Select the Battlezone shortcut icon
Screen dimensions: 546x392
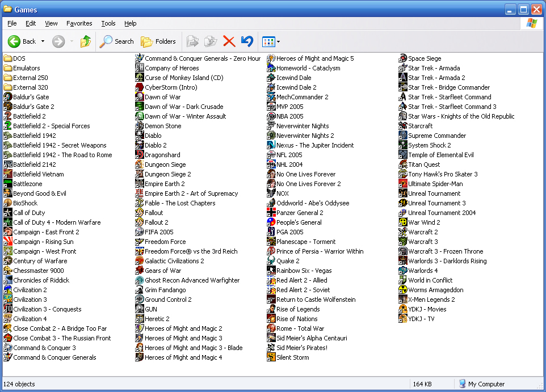click(8, 183)
